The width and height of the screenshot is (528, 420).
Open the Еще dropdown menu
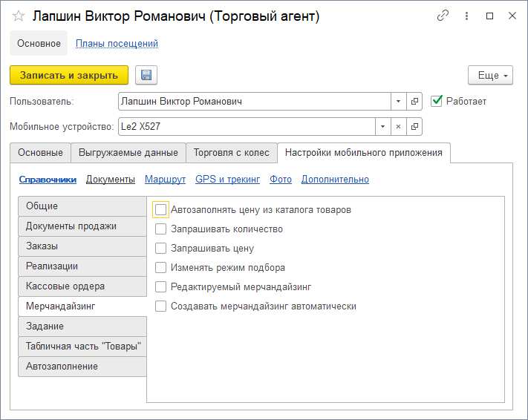[490, 75]
